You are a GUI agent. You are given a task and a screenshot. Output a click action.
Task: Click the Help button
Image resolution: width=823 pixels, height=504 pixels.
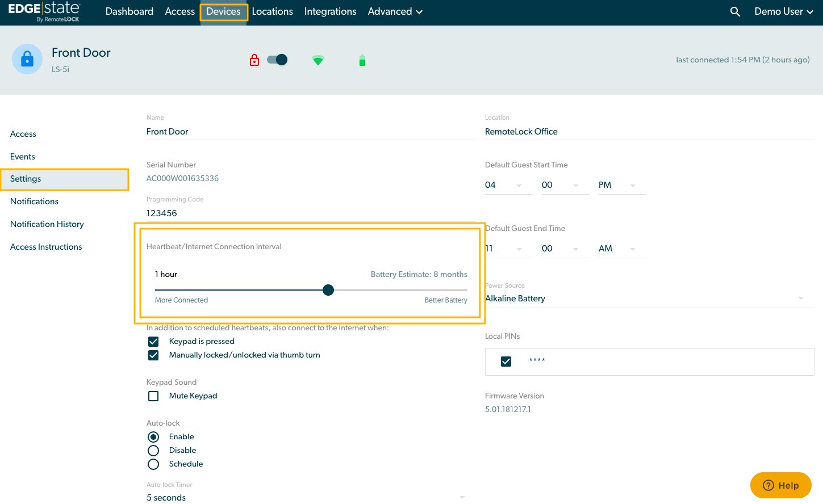coord(780,485)
